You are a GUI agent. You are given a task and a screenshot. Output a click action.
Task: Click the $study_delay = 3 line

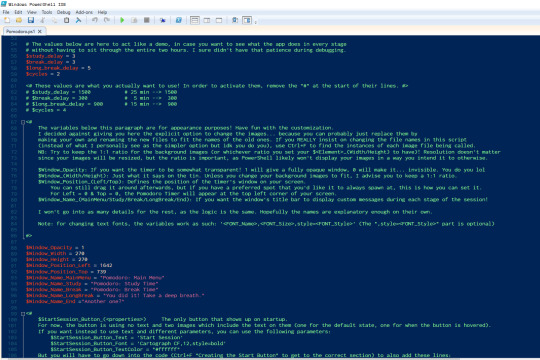50,56
